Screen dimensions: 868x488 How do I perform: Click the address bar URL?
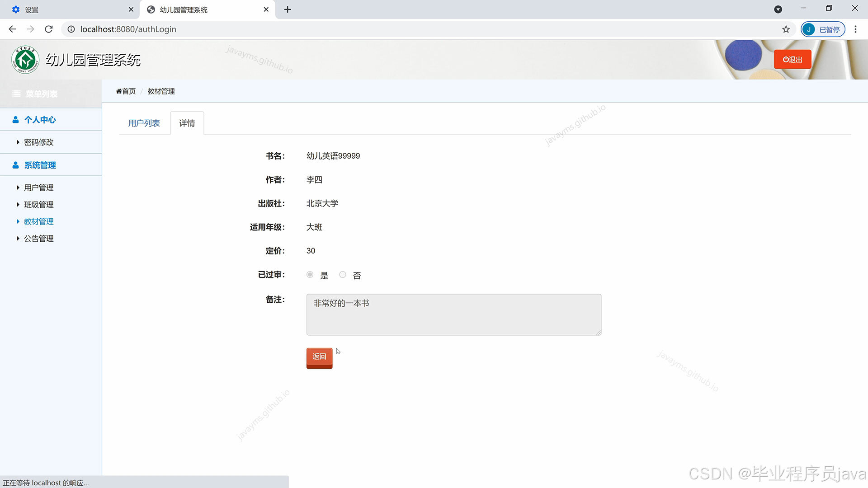coord(128,29)
